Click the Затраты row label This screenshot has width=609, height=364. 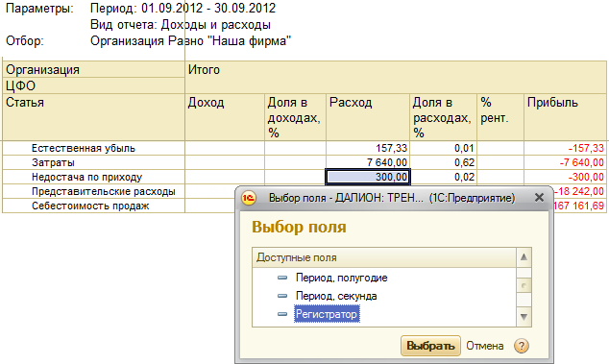53,162
